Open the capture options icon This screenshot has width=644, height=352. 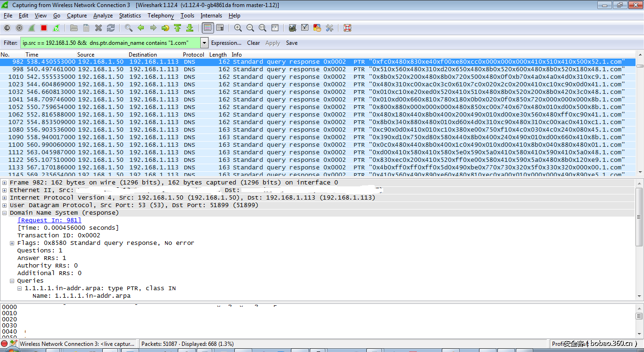(x=19, y=28)
